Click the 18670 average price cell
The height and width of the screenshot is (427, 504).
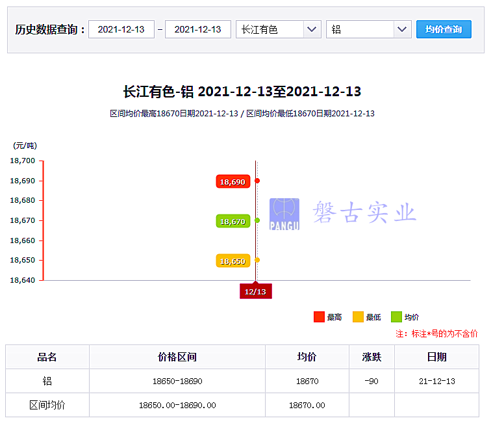(x=307, y=381)
